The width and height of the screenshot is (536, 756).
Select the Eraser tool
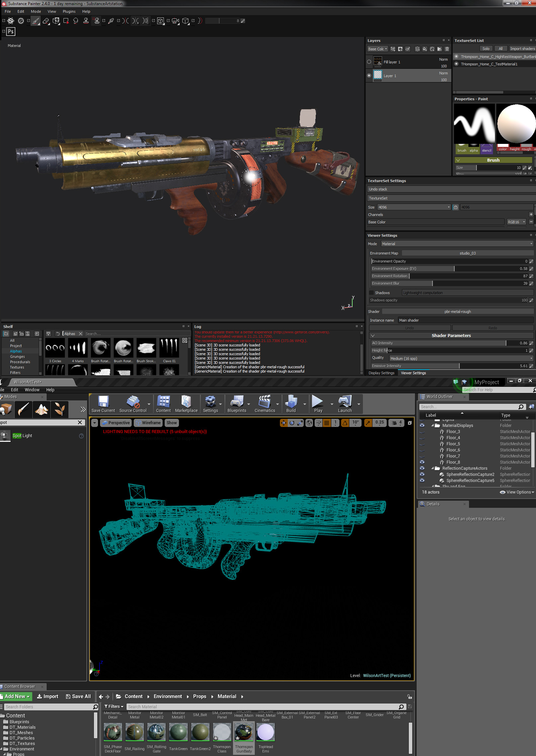pyautogui.click(x=46, y=21)
